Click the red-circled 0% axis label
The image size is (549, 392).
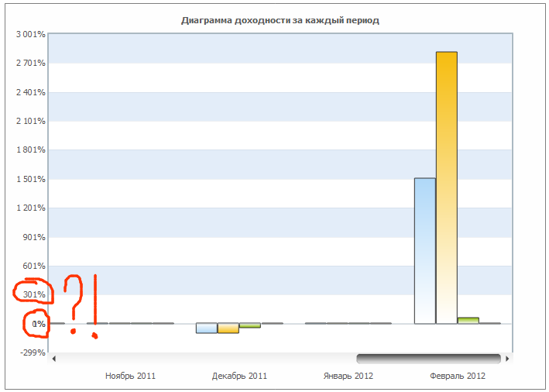pyautogui.click(x=38, y=324)
